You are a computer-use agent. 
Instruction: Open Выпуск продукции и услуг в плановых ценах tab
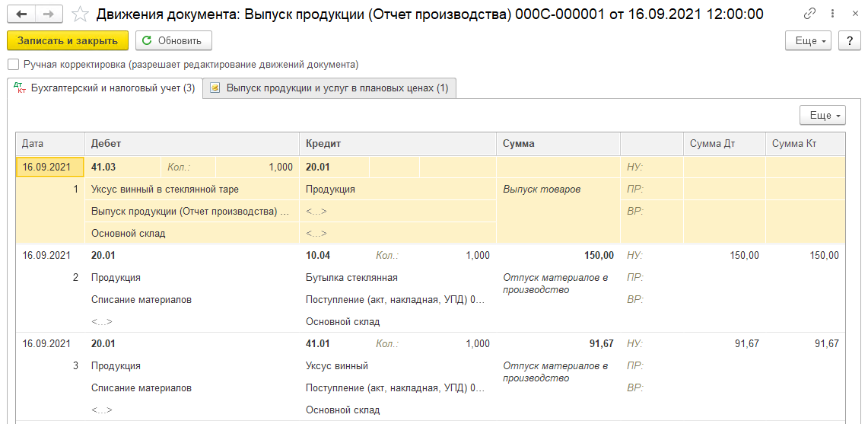329,88
